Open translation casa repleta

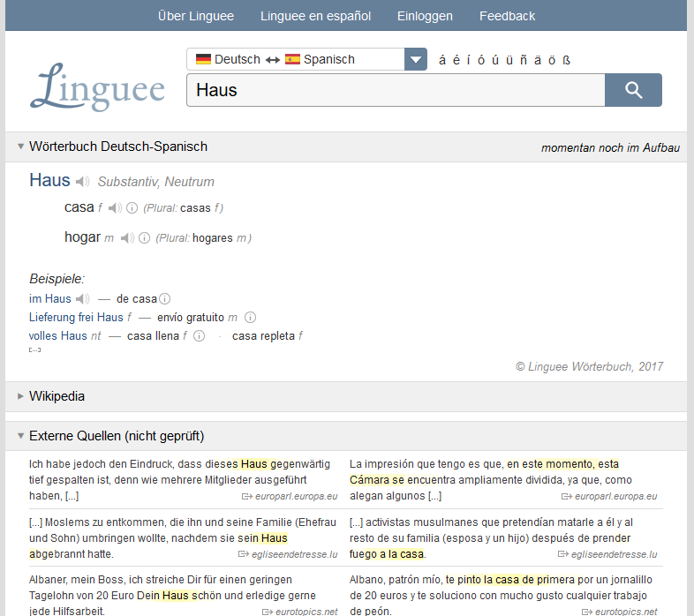(263, 336)
